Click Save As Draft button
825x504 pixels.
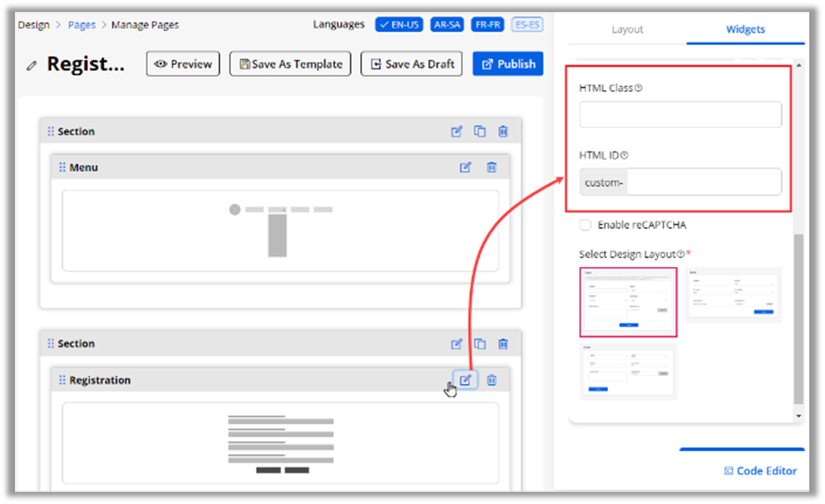[x=412, y=64]
